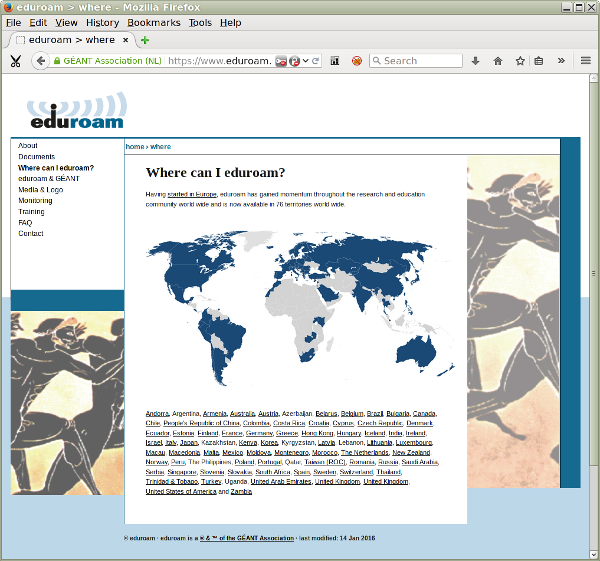The image size is (600, 561).
Task: Open the Bookmarks menu
Action: tap(153, 23)
